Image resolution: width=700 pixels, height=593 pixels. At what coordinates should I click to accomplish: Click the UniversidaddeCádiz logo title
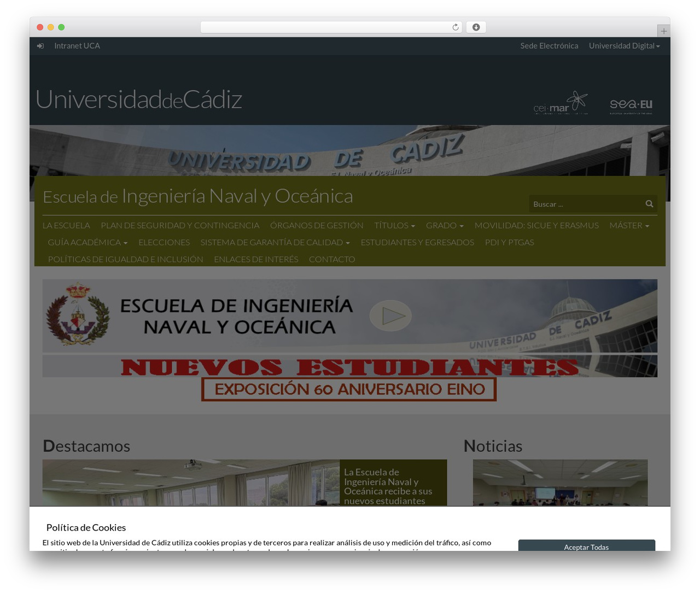point(139,100)
